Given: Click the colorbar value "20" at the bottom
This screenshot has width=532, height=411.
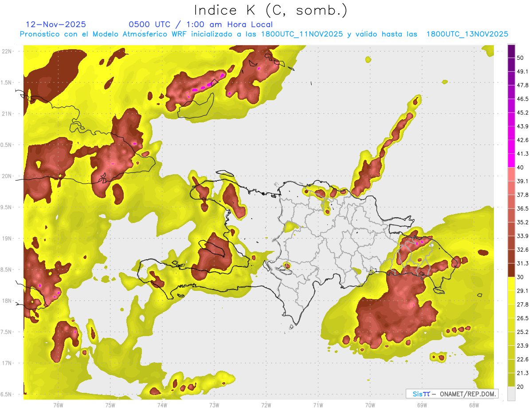Looking at the screenshot, I should tap(520, 387).
